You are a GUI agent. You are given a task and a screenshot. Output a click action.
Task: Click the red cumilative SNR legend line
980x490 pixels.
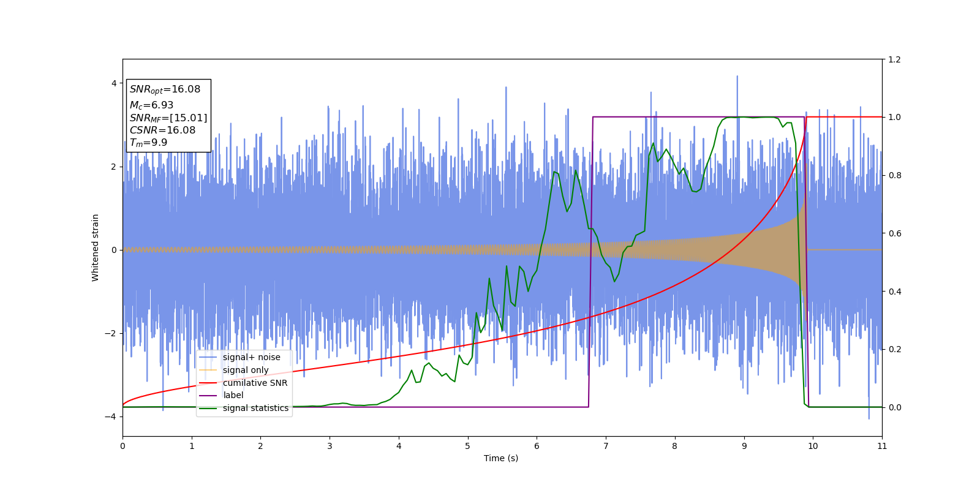coord(208,383)
